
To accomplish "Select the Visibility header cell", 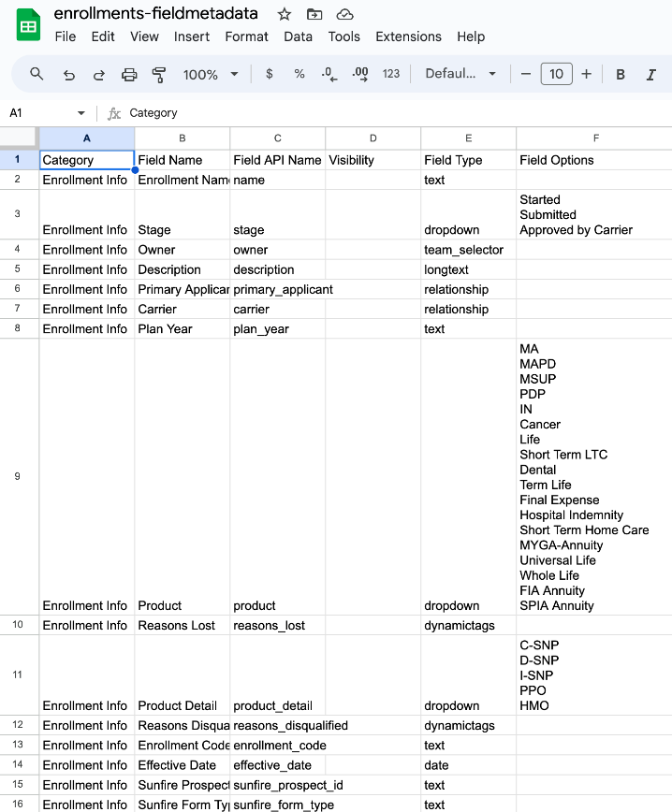I will (x=373, y=160).
